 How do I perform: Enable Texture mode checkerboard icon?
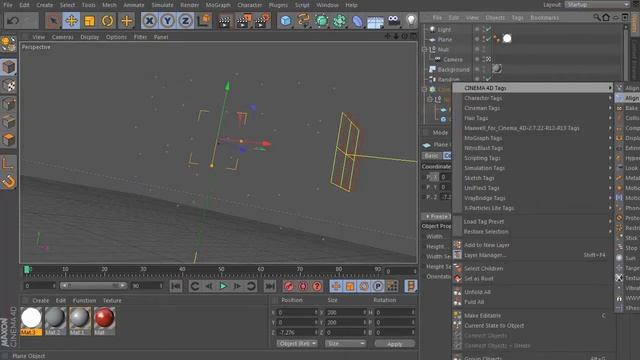(x=9, y=86)
